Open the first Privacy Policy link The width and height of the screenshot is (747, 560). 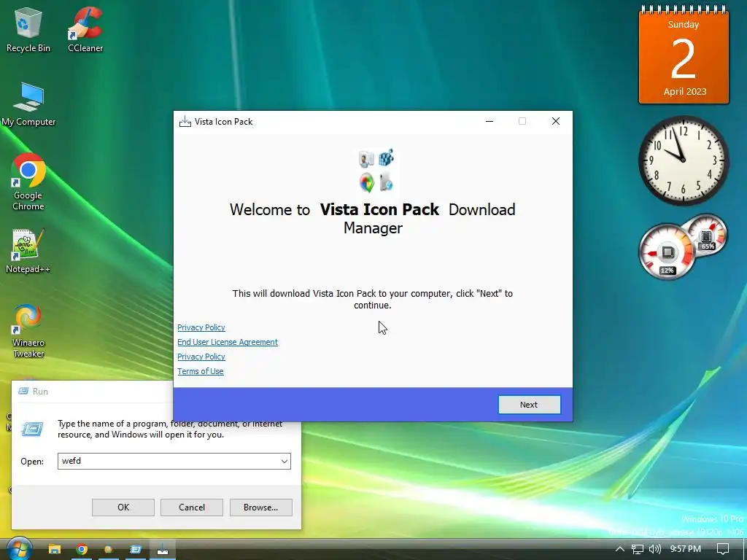pyautogui.click(x=201, y=327)
